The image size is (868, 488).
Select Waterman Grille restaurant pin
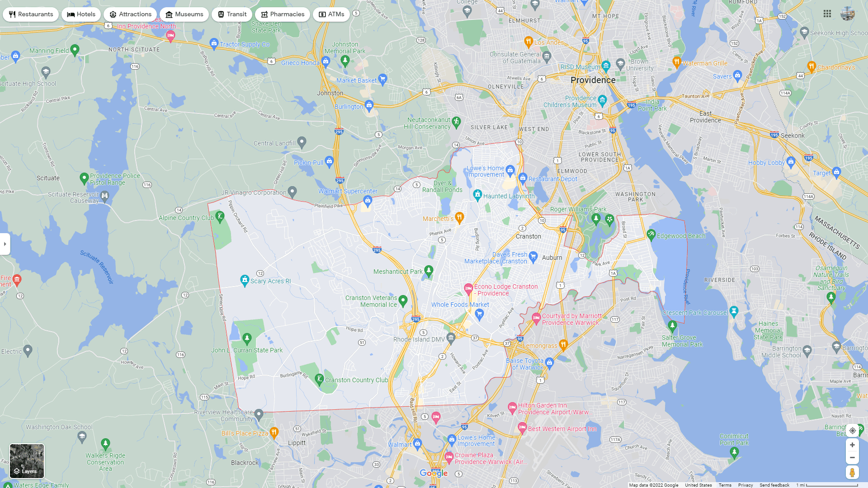coord(676,62)
